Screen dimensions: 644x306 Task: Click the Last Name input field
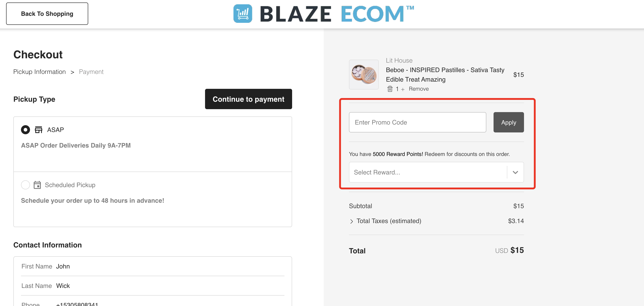[153, 286]
